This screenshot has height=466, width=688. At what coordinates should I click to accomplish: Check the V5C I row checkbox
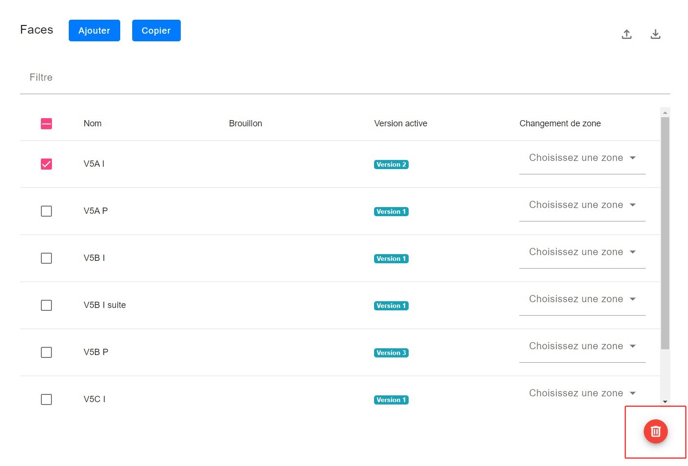pos(46,399)
